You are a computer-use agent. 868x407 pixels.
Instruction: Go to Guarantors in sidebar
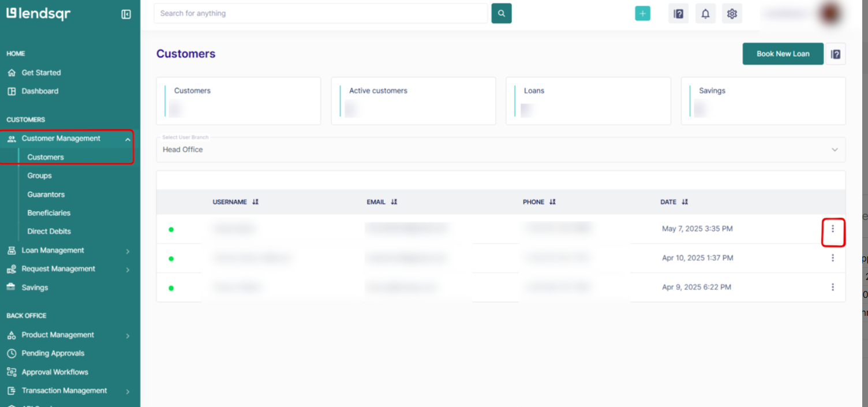(46, 195)
